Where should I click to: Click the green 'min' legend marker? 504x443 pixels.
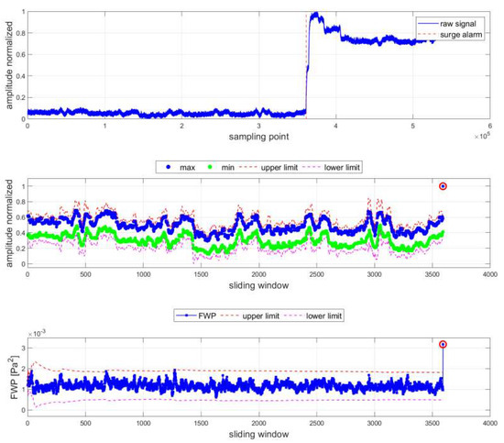click(210, 167)
